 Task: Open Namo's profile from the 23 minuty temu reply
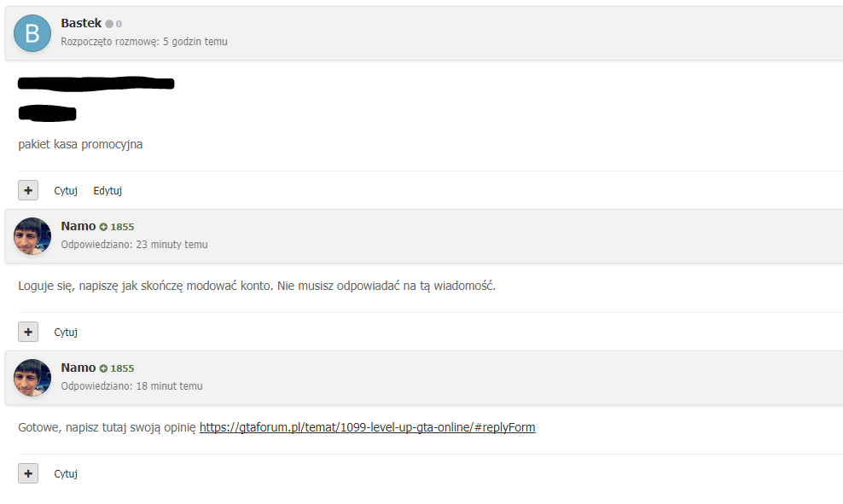click(x=78, y=226)
